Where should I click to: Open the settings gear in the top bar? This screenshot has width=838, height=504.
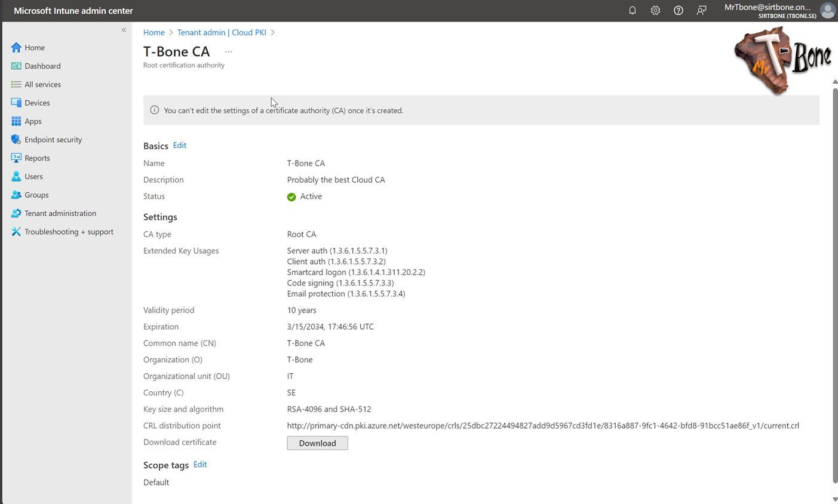(655, 10)
